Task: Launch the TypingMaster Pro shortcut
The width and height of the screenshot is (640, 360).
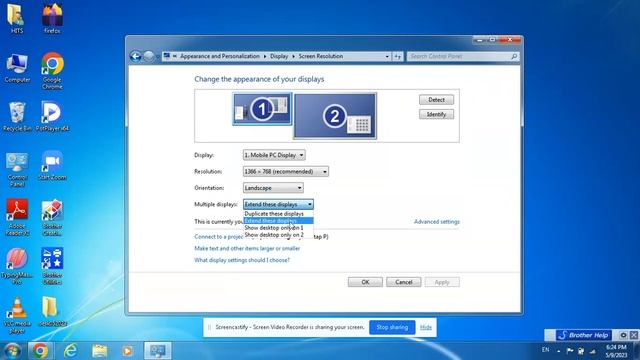Action: (x=17, y=267)
